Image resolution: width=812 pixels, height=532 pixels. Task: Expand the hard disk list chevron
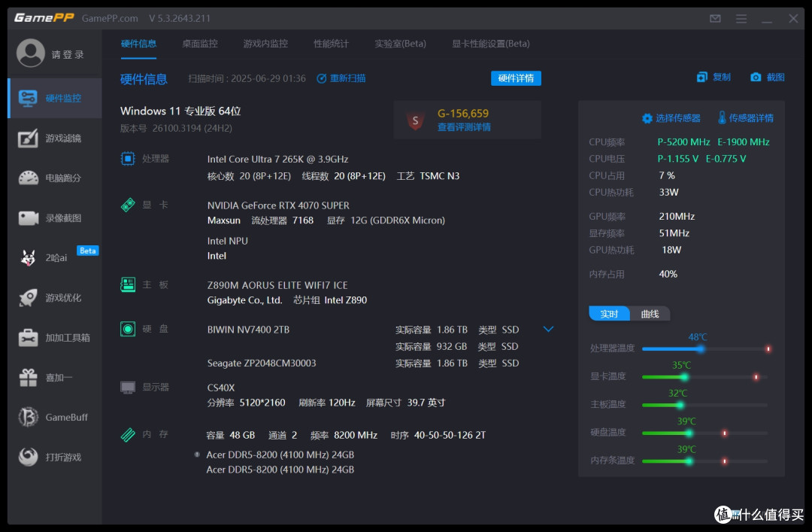[x=548, y=330]
